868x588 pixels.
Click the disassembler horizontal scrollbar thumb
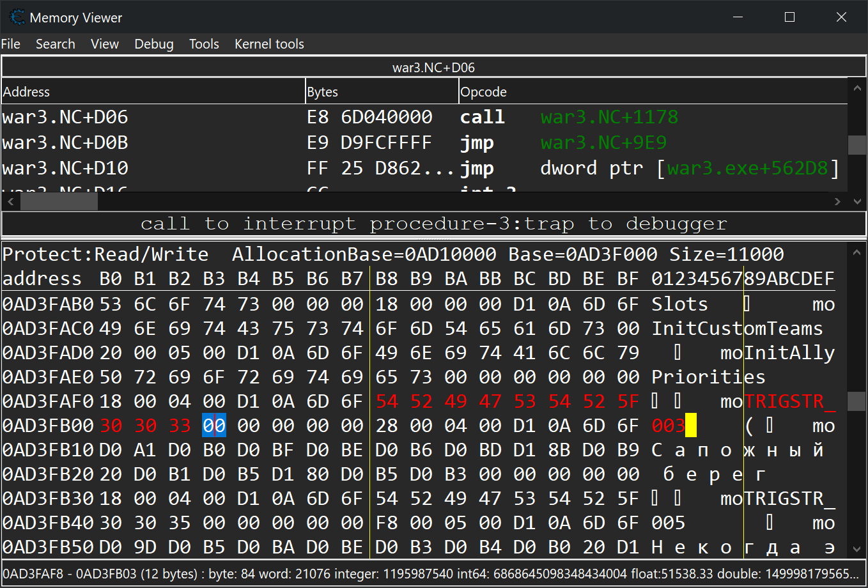(59, 201)
